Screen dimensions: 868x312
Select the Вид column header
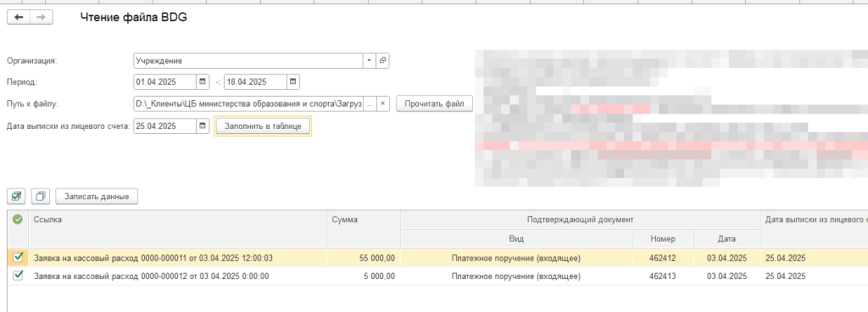point(516,239)
